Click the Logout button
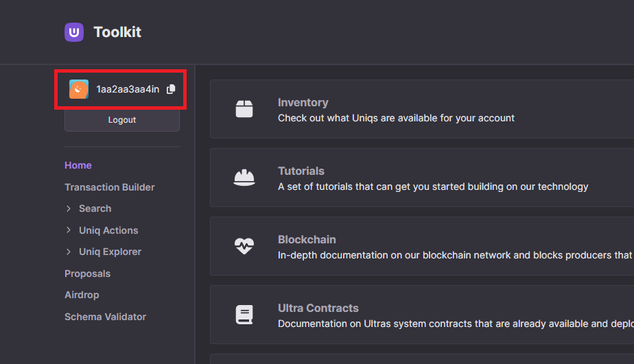 click(122, 120)
